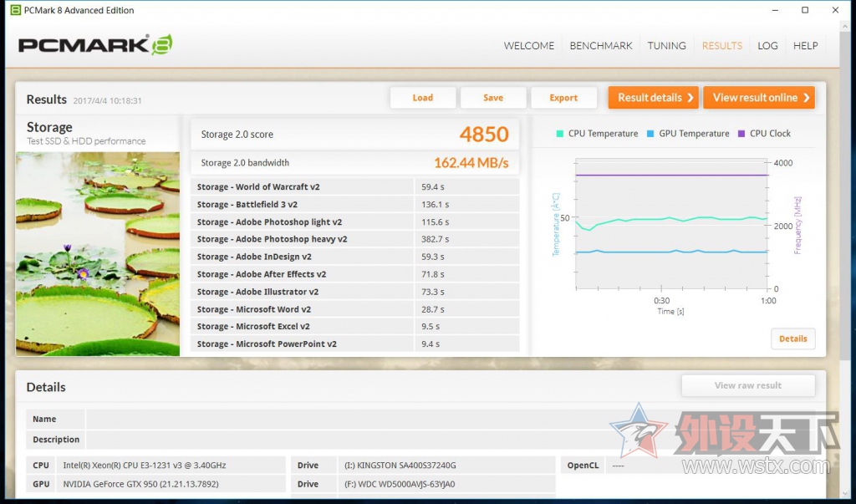Click the WDC WD5000AVJS drive entry
Image resolution: width=856 pixels, height=504 pixels.
tap(400, 484)
